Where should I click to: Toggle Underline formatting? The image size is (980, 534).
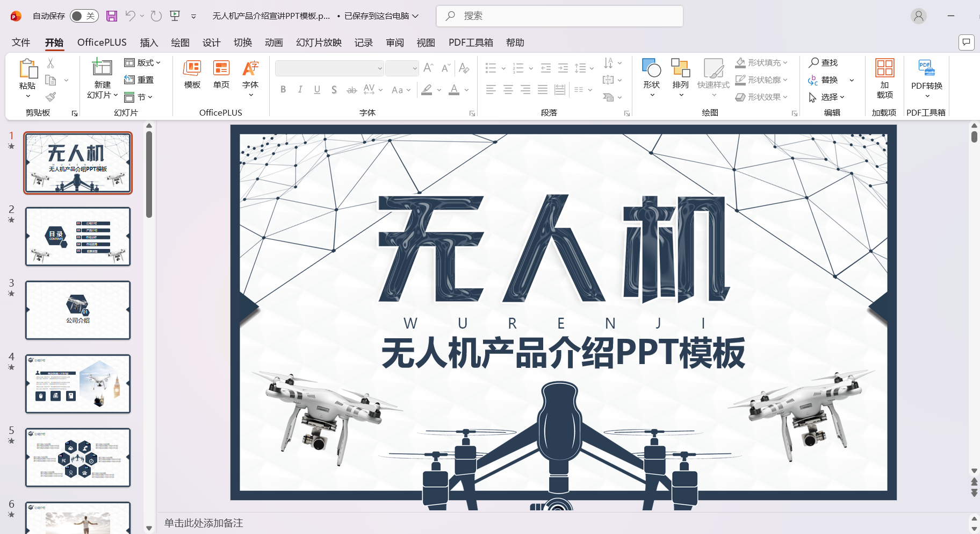pyautogui.click(x=318, y=90)
